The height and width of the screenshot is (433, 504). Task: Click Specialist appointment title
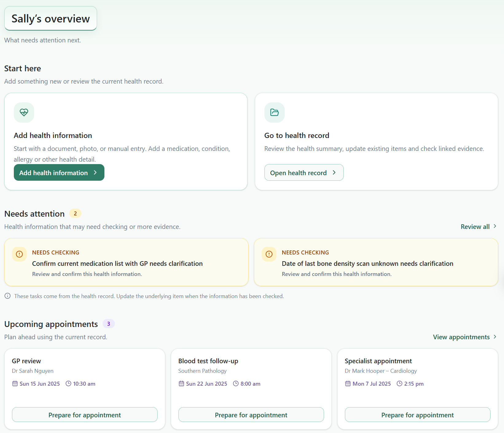378,361
